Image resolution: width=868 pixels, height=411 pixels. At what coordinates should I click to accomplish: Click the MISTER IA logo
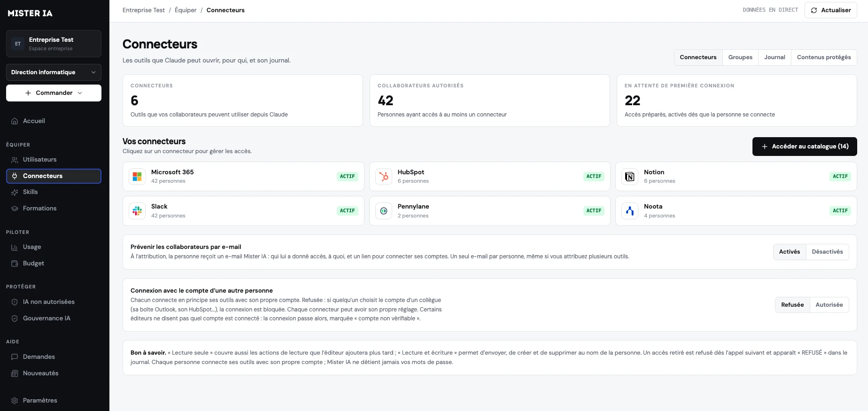pos(30,13)
